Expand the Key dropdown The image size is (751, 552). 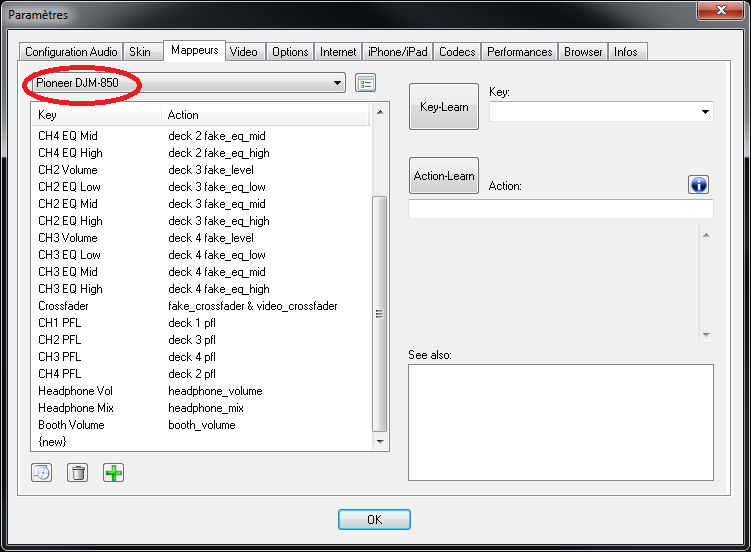[705, 112]
